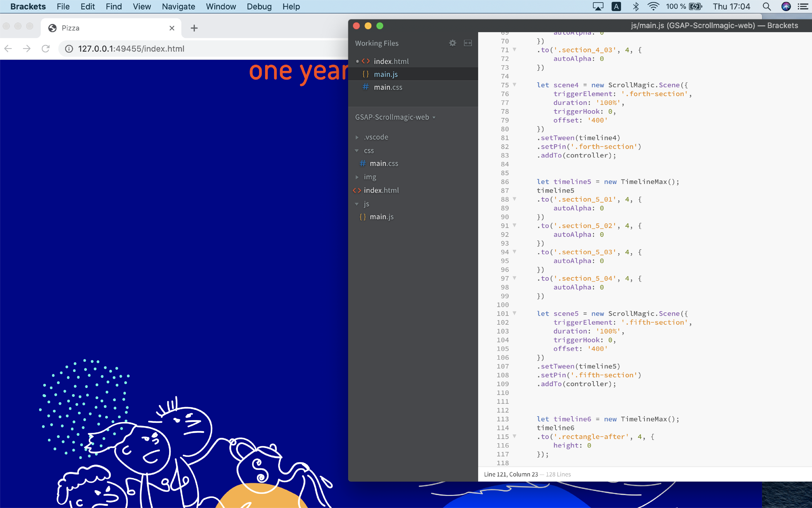This screenshot has width=812, height=508.
Task: Reload the Pizza browser page
Action: (46, 49)
